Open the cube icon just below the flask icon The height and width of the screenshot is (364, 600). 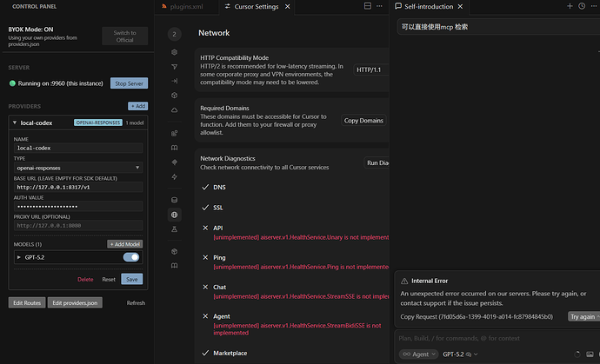[x=174, y=251]
